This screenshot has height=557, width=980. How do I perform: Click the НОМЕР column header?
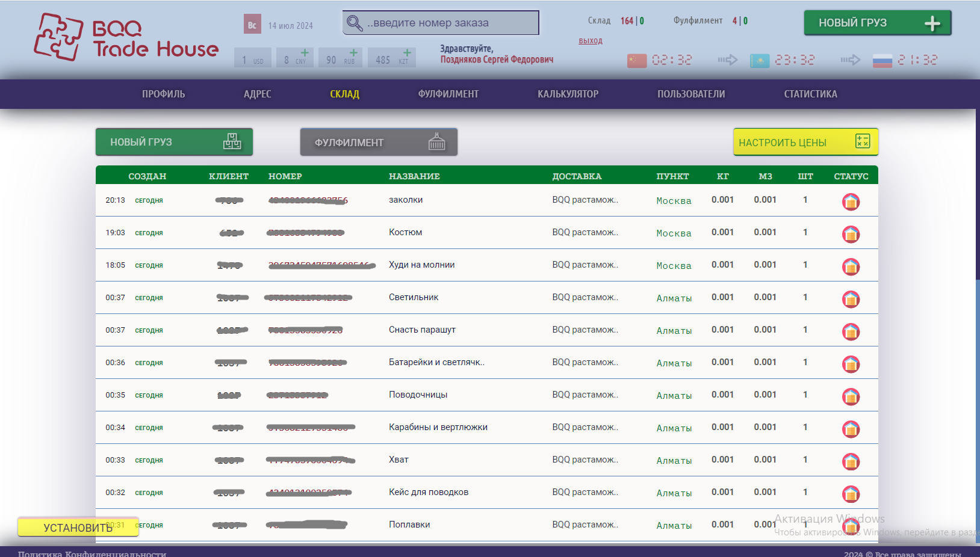(x=285, y=176)
